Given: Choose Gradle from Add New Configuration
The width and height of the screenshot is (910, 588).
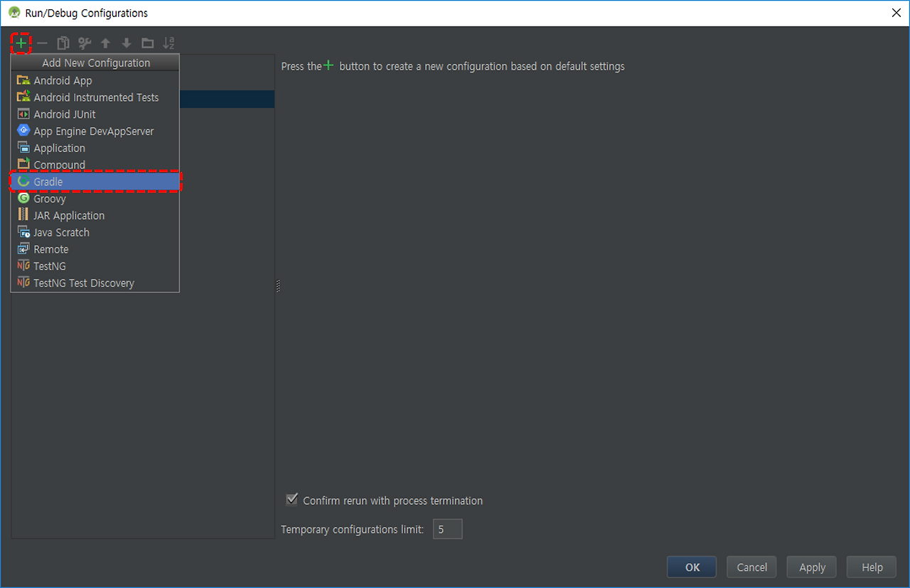Looking at the screenshot, I should pos(95,182).
